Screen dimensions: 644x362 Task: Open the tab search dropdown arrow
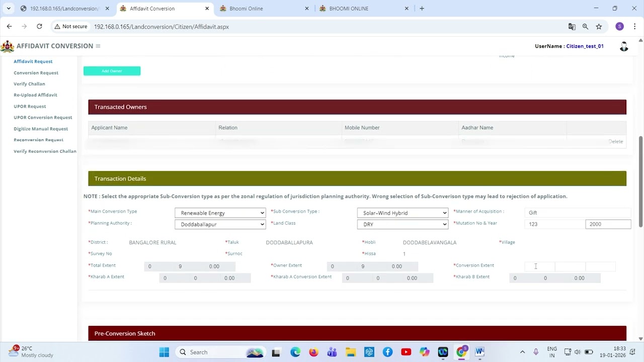click(x=8, y=9)
